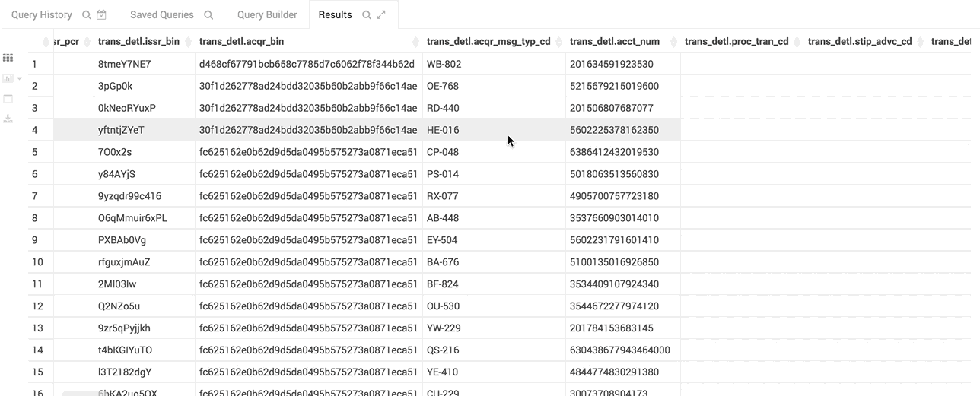Click the split layout icon in sidebar
Viewport: 980px width, 396px height.
[8, 99]
